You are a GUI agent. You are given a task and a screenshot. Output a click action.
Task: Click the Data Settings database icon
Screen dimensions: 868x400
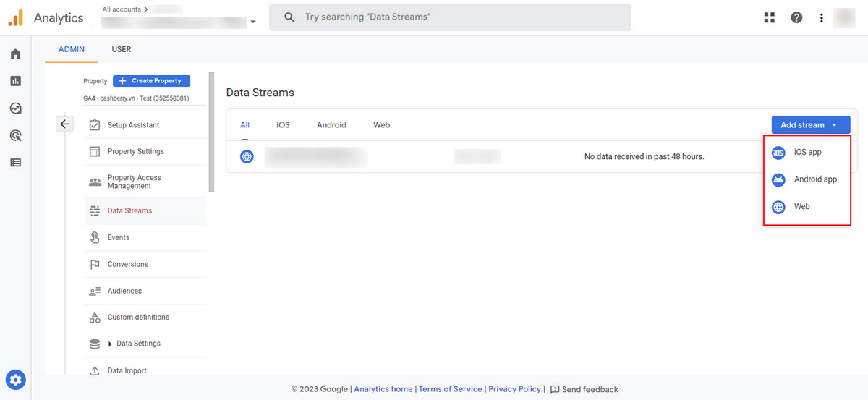(x=95, y=344)
